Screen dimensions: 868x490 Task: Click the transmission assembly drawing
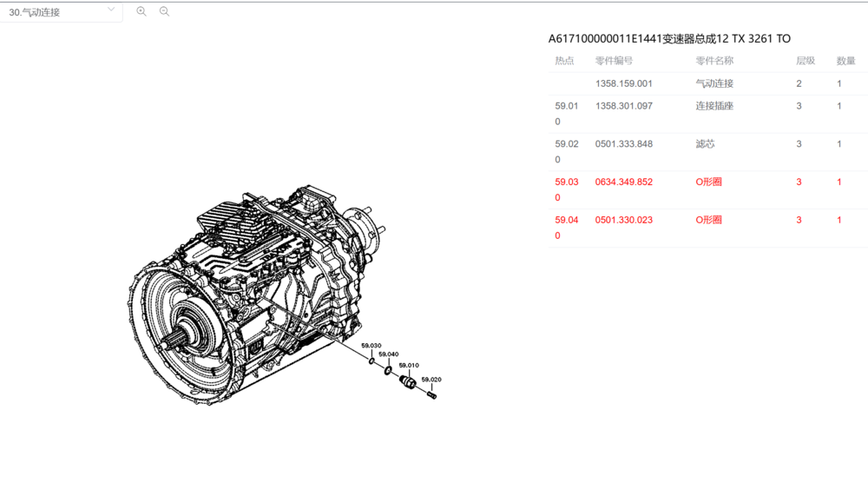point(252,295)
